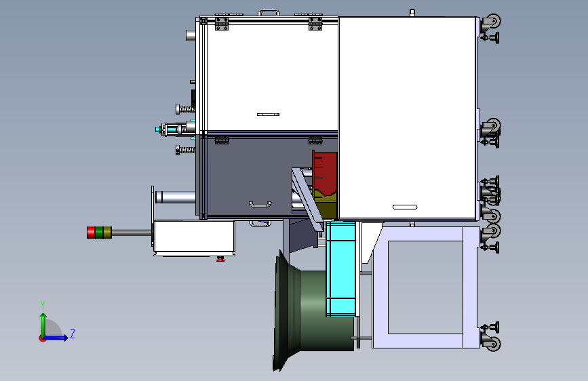Select the green segment of the signal tower light
This screenshot has width=588, height=381.
[100, 233]
